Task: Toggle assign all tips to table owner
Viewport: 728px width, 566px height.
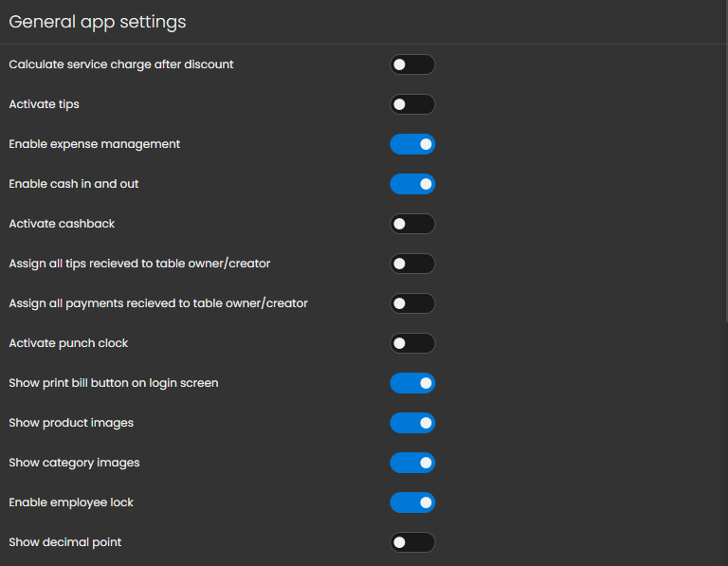Action: (x=412, y=264)
